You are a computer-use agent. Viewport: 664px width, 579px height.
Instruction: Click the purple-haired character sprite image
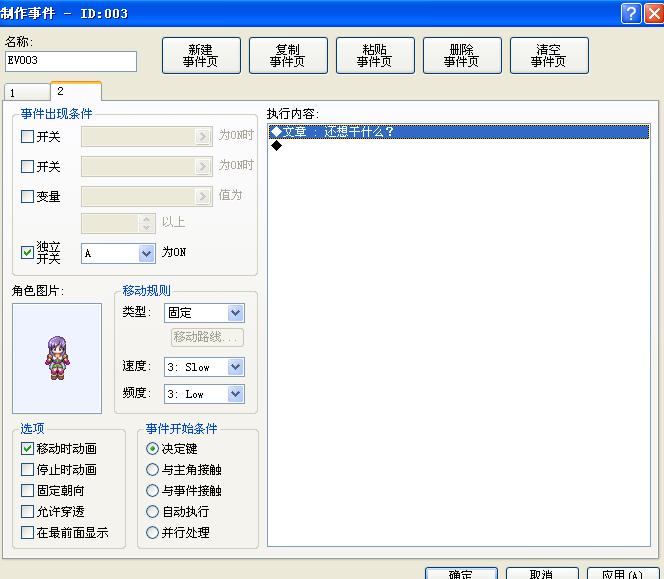pyautogui.click(x=57, y=357)
